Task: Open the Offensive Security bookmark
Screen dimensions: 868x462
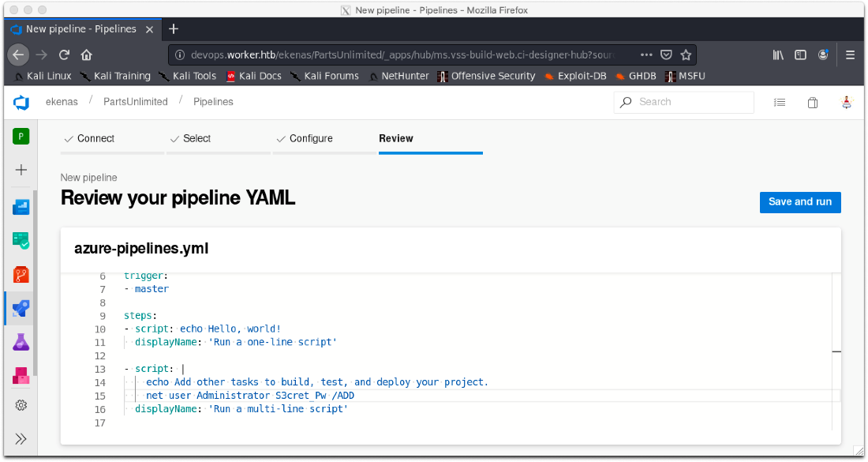Action: [486, 76]
